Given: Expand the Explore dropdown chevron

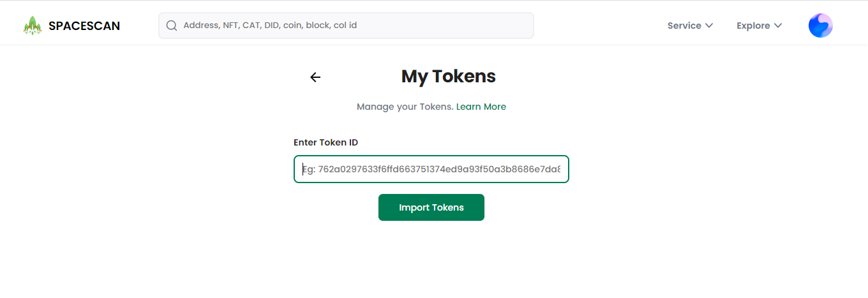Looking at the screenshot, I should click(x=778, y=26).
